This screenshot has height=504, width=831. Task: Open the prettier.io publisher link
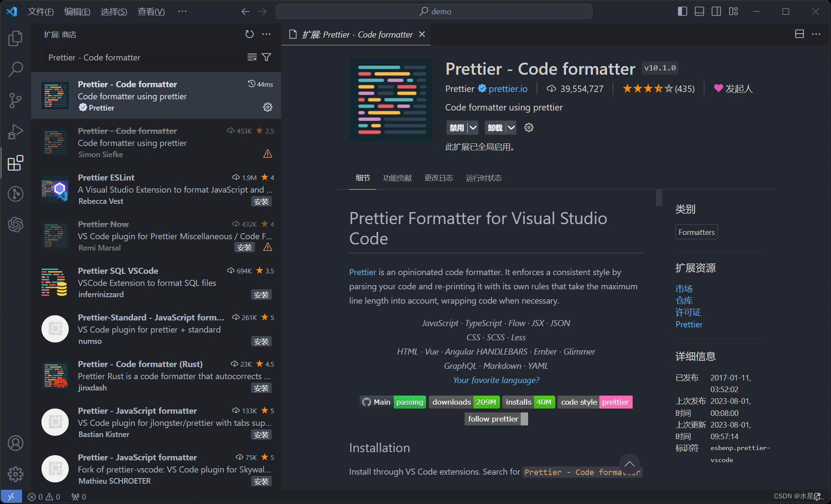click(x=508, y=89)
